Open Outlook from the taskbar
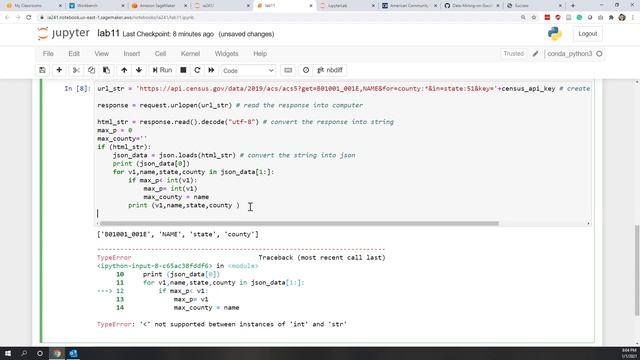Screen dimensions: 640x360 coord(73,353)
